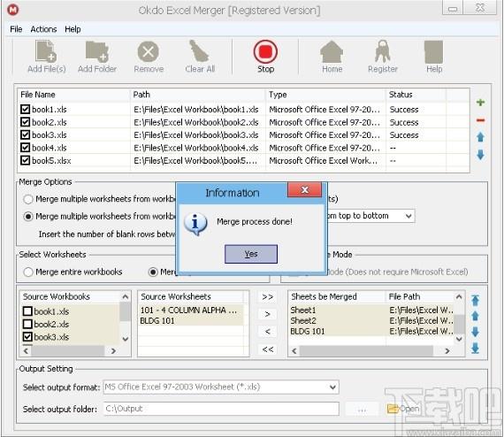
Task: Move file up with blue up arrow
Action: coord(480,137)
